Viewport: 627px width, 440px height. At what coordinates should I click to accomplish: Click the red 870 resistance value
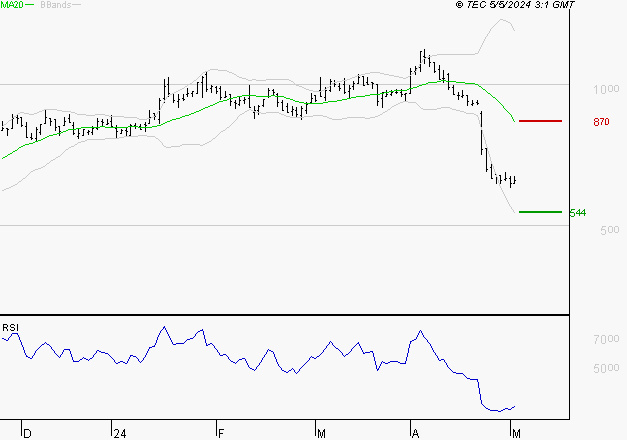(x=601, y=122)
